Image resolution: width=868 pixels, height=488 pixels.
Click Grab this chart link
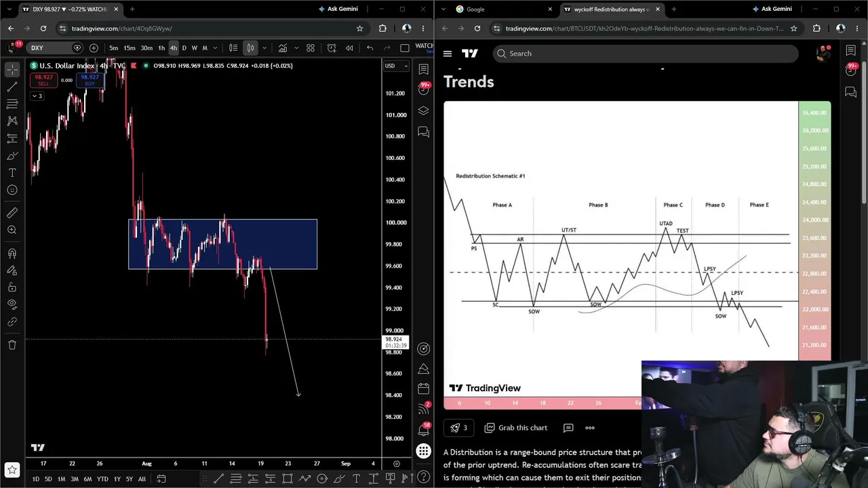click(x=516, y=428)
